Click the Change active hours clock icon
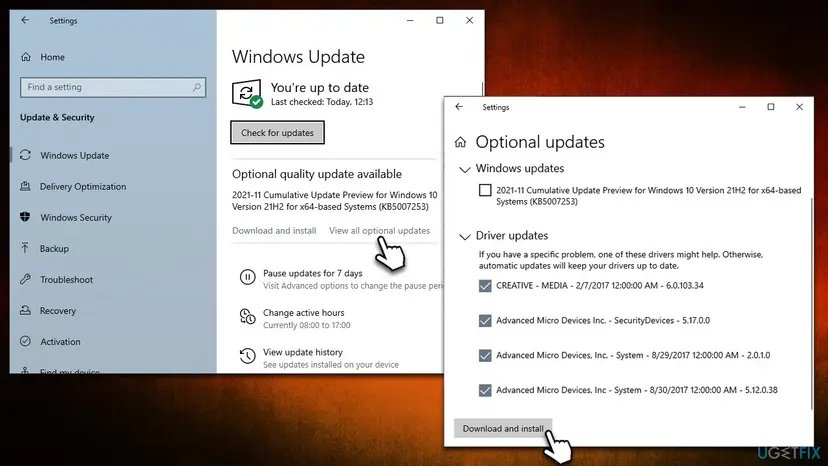The height and width of the screenshot is (466, 828). (247, 316)
